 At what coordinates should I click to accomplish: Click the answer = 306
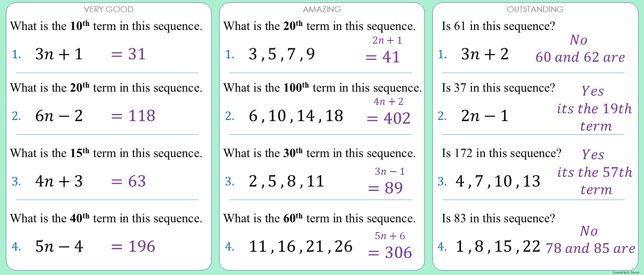tap(390, 253)
